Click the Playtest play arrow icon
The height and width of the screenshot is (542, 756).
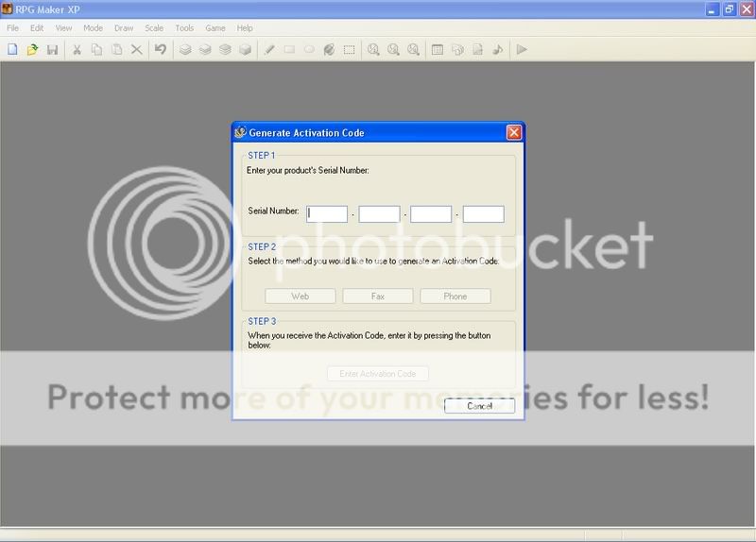[521, 49]
